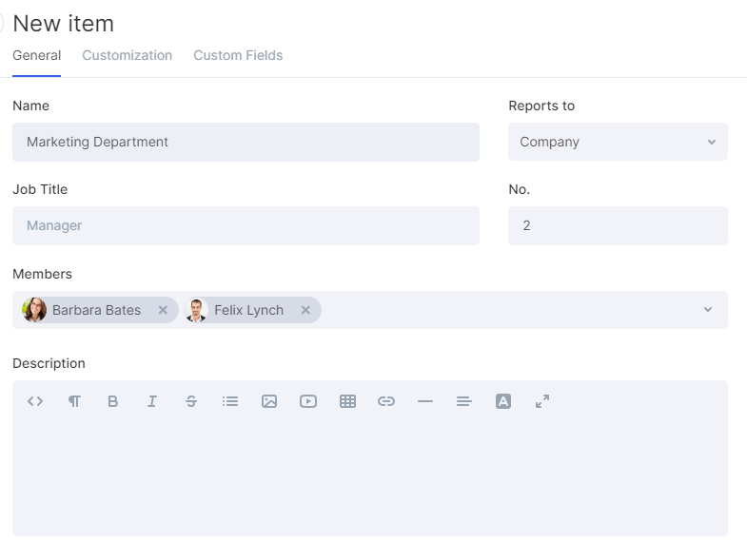The height and width of the screenshot is (560, 747).
Task: Insert a horizontal line
Action: pyautogui.click(x=425, y=401)
